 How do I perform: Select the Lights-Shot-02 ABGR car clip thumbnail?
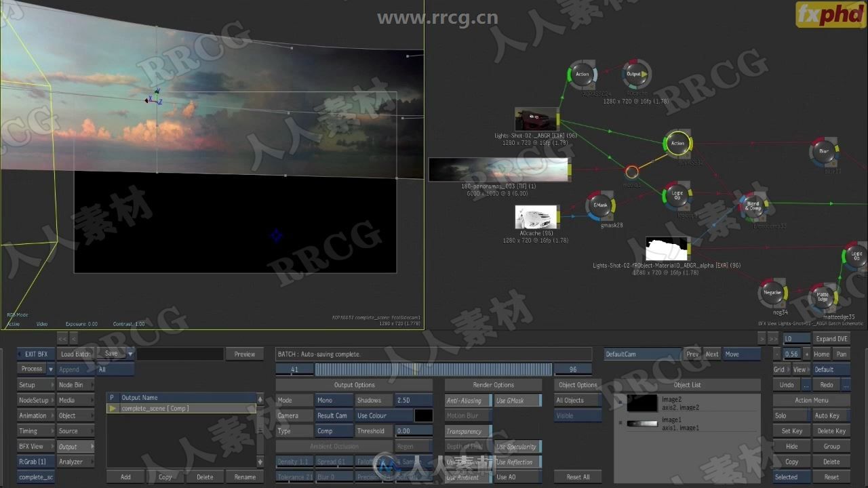tap(536, 119)
